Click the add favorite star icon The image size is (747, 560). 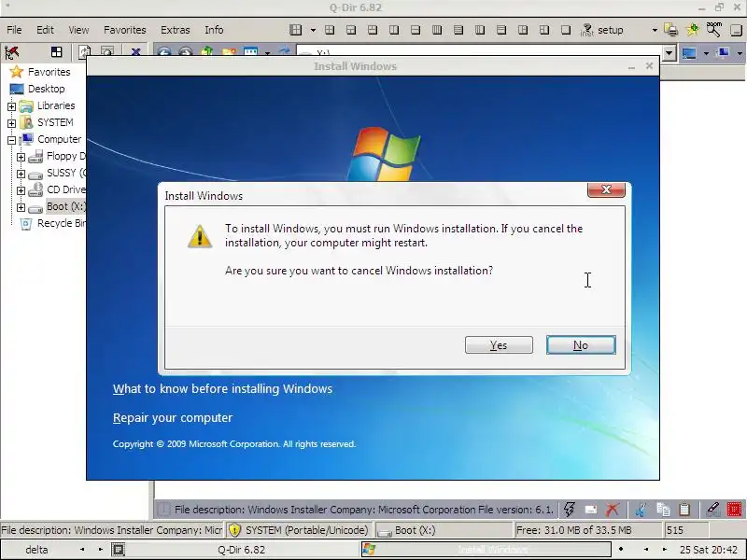point(692,30)
